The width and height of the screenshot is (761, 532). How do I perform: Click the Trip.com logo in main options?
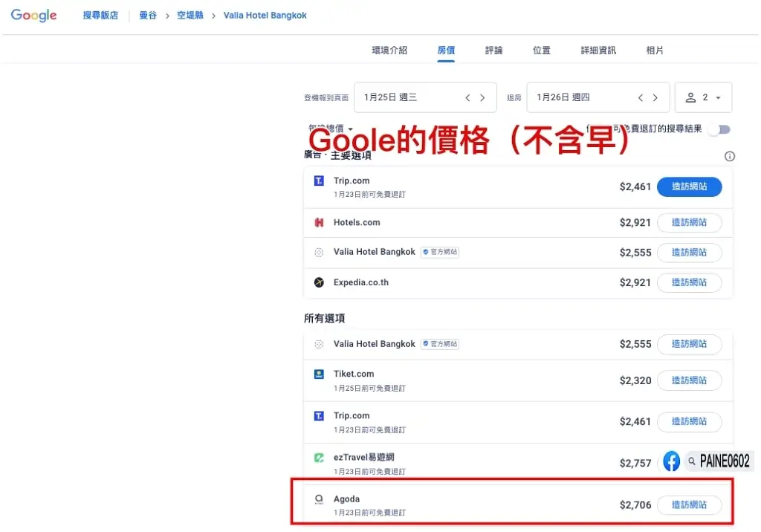(319, 181)
